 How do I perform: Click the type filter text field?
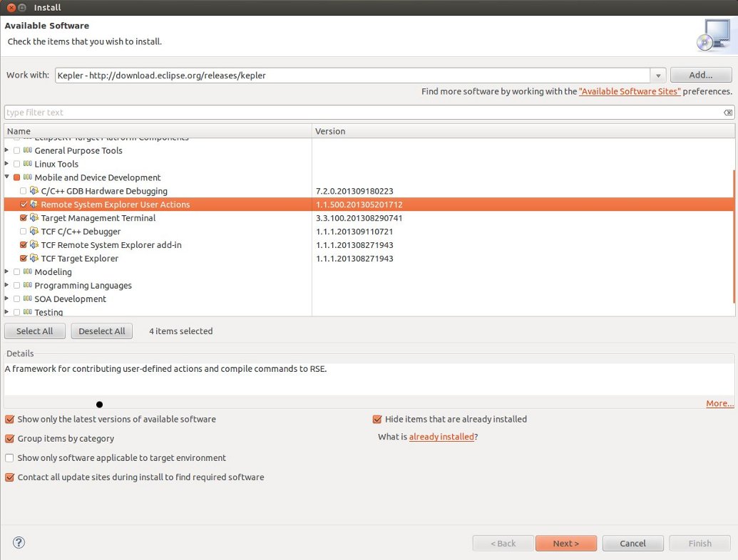point(357,113)
